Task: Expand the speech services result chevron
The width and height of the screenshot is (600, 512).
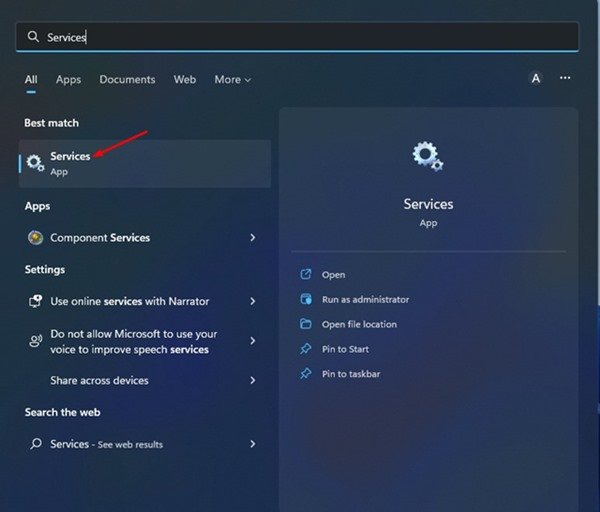Action: point(253,341)
